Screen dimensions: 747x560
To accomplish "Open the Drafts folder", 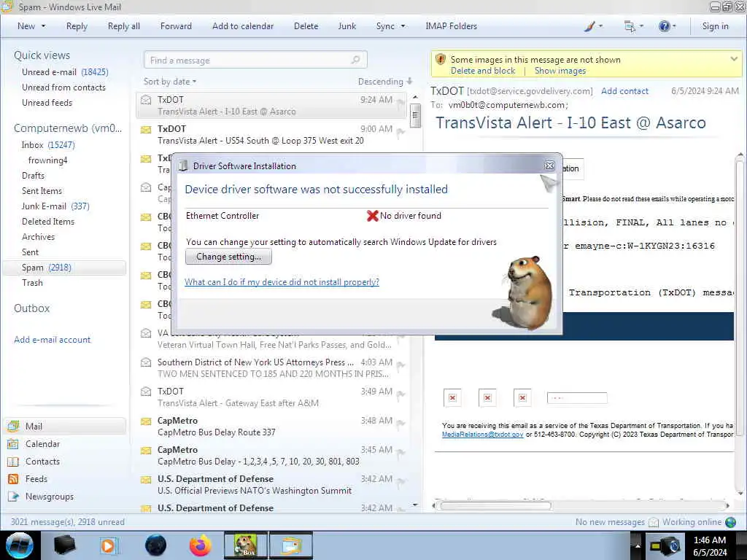I will [33, 175].
